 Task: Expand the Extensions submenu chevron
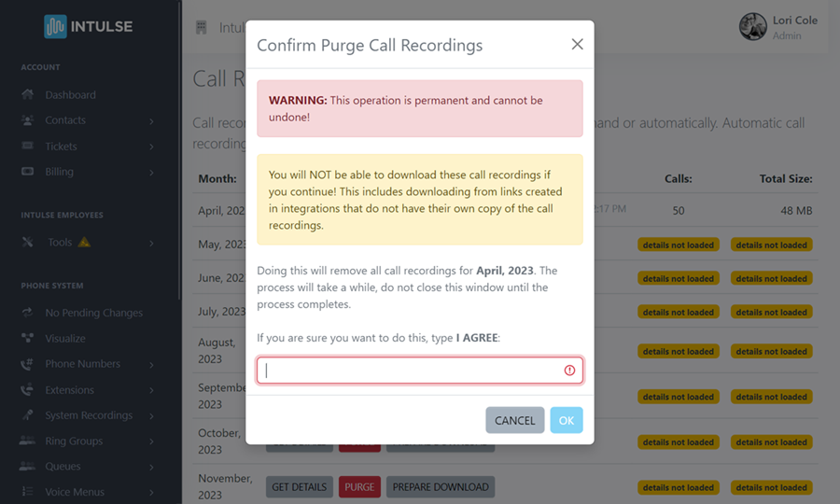tap(151, 390)
